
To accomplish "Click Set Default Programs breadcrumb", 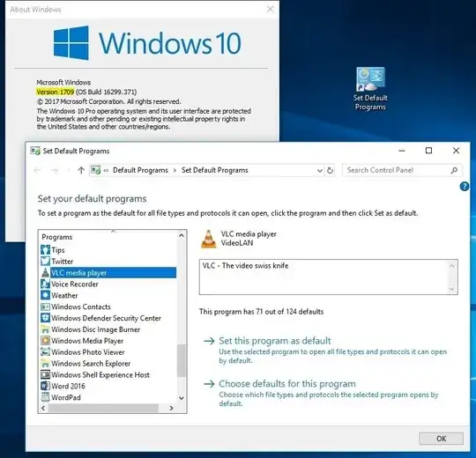I will (x=215, y=170).
